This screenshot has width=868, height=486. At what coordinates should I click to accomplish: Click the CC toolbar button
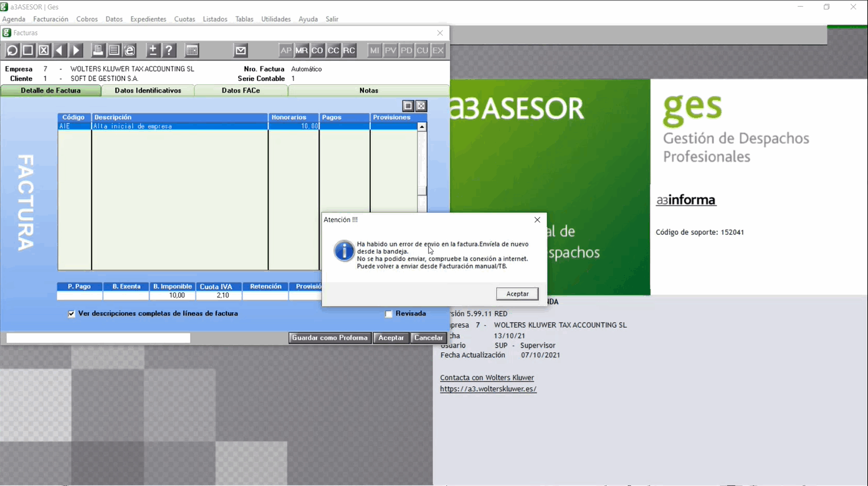(x=333, y=50)
